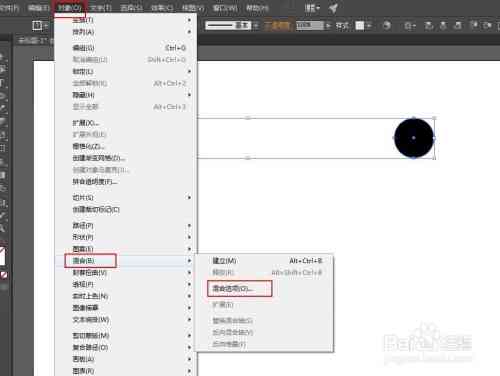The height and width of the screenshot is (376, 500).
Task: Select highlighted 混合(B) menu item
Action: tap(126, 261)
